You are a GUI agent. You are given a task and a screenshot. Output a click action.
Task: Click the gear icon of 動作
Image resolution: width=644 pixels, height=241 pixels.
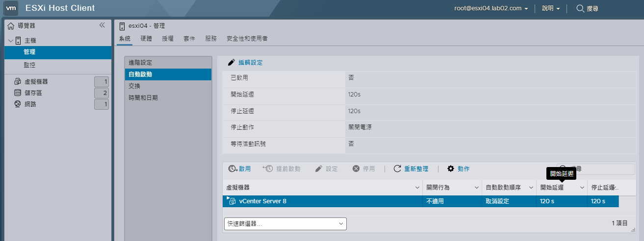coord(451,169)
